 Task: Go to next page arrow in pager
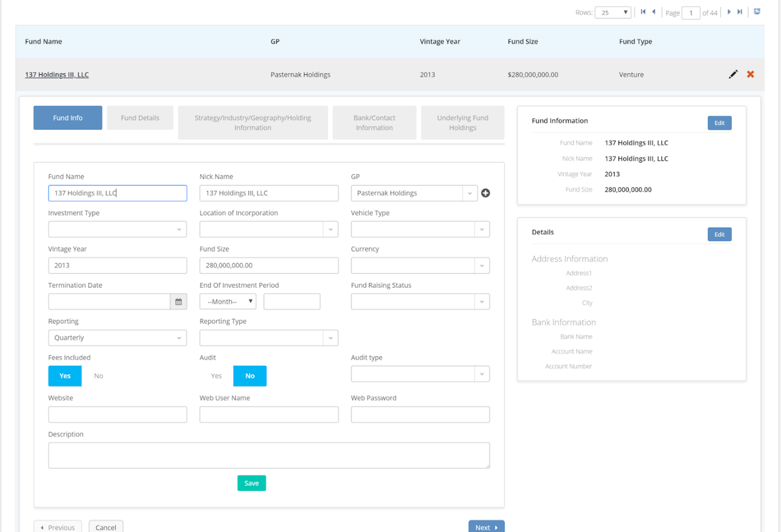(729, 12)
